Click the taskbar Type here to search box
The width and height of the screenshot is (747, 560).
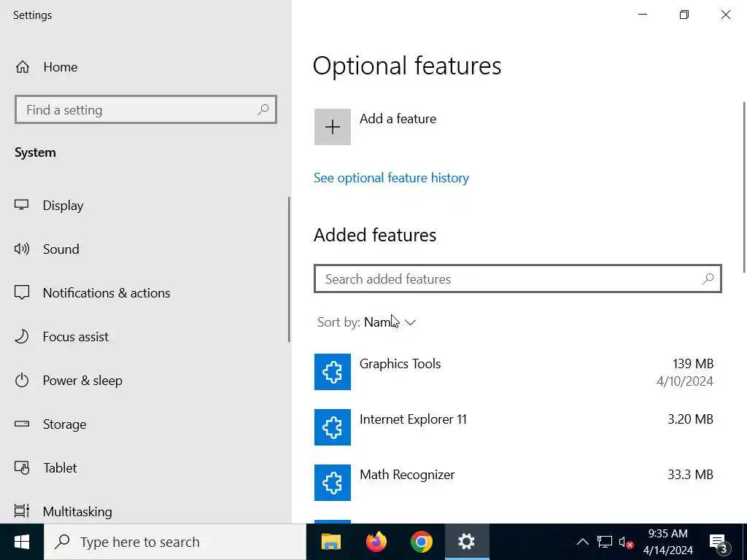175,542
